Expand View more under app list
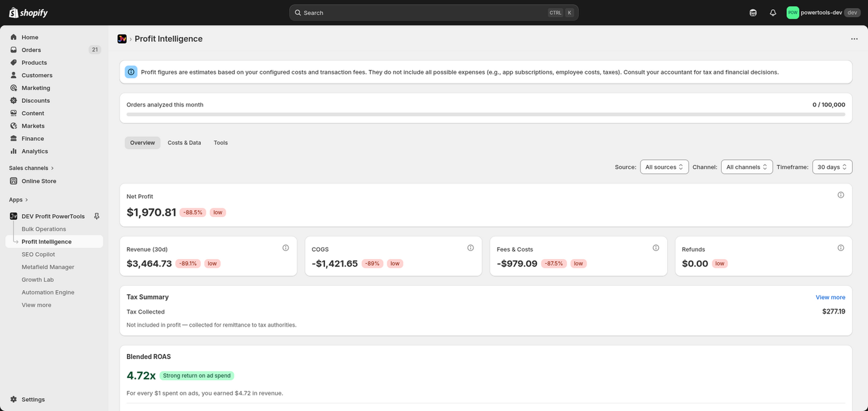This screenshot has width=868, height=411. [x=37, y=305]
